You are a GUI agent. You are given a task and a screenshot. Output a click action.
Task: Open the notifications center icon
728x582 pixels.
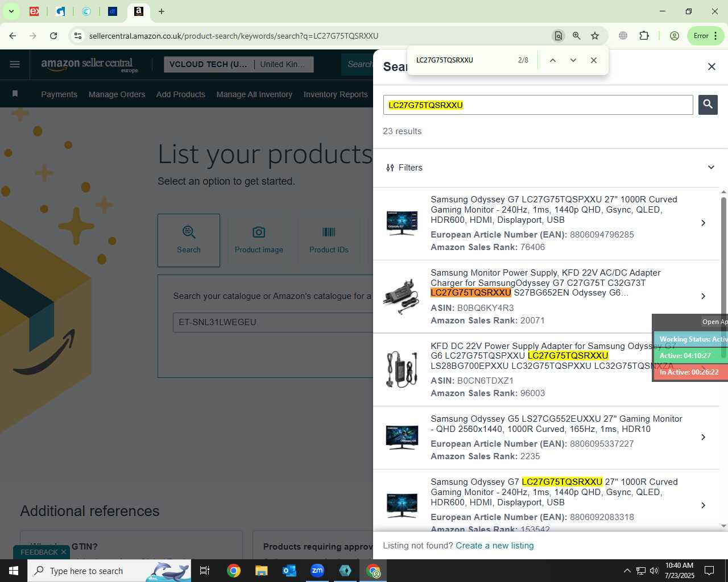pyautogui.click(x=709, y=571)
